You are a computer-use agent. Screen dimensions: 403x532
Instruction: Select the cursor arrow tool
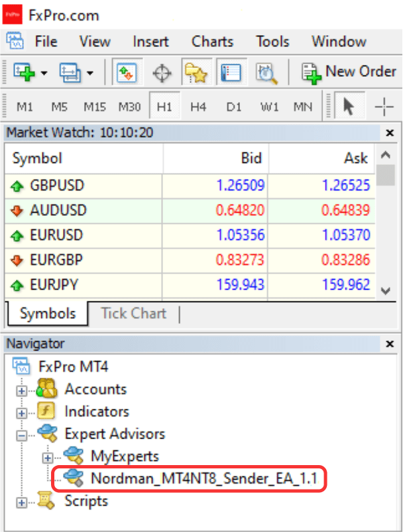point(348,106)
